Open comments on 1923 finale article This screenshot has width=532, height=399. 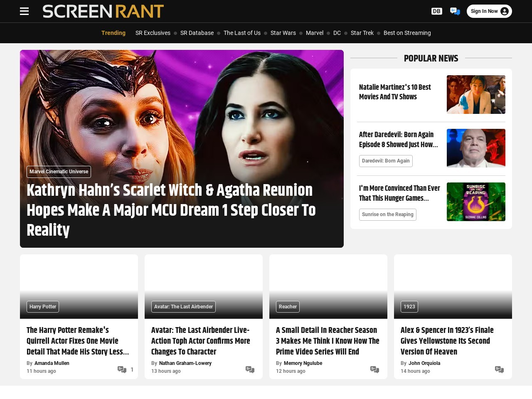(499, 369)
